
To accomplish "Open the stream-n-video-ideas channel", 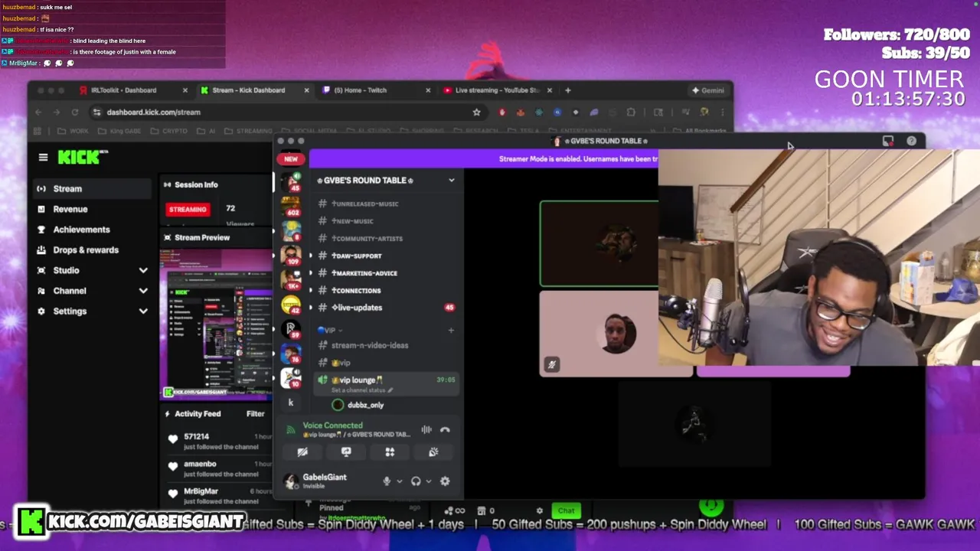I will point(370,345).
